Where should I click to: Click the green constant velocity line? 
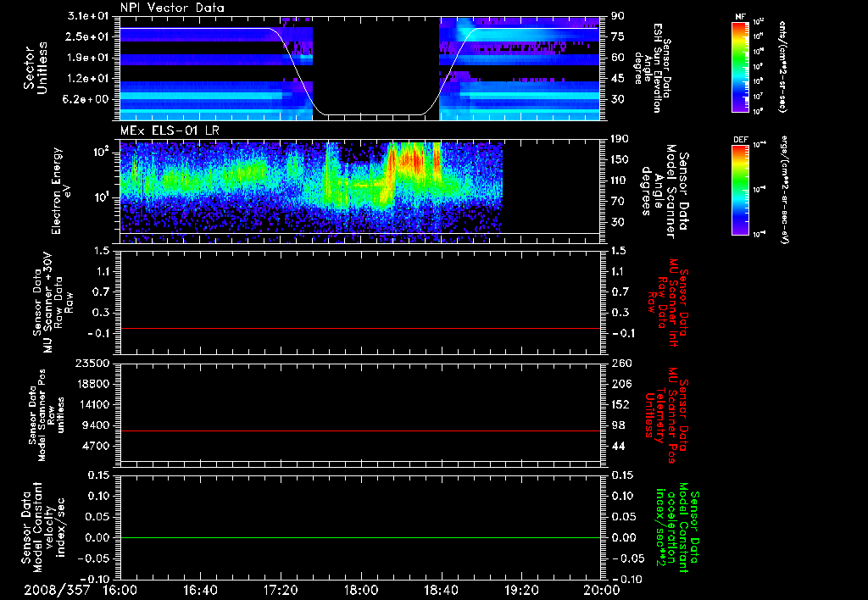tap(359, 537)
